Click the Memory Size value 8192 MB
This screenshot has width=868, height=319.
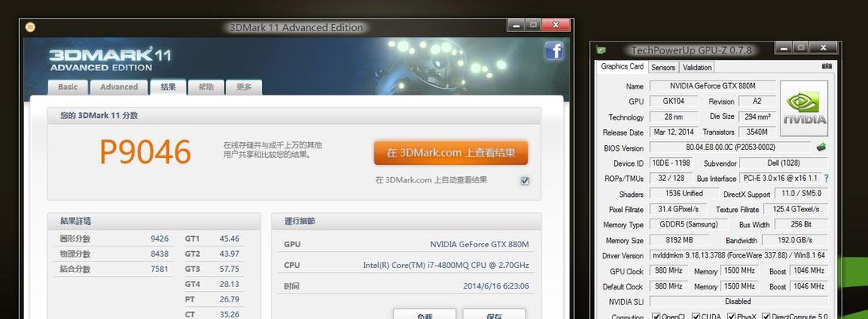[x=678, y=240]
